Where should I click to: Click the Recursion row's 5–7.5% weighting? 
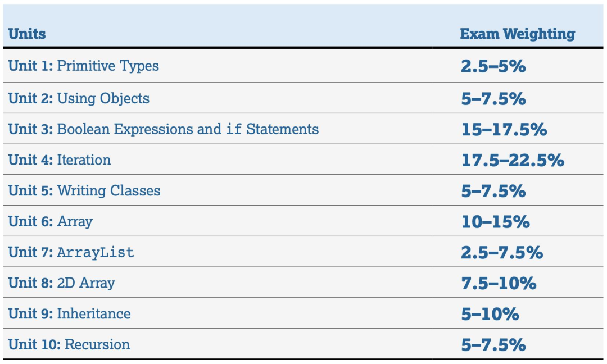493,345
